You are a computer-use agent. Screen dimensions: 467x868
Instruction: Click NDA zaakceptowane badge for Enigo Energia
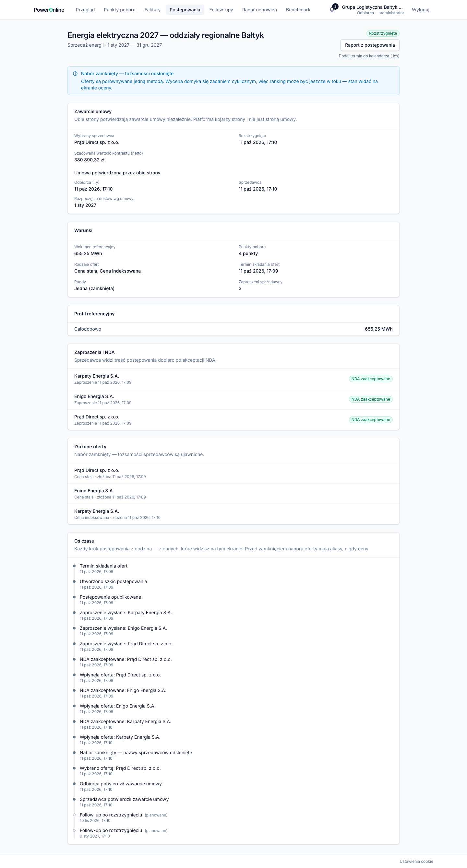pyautogui.click(x=371, y=399)
